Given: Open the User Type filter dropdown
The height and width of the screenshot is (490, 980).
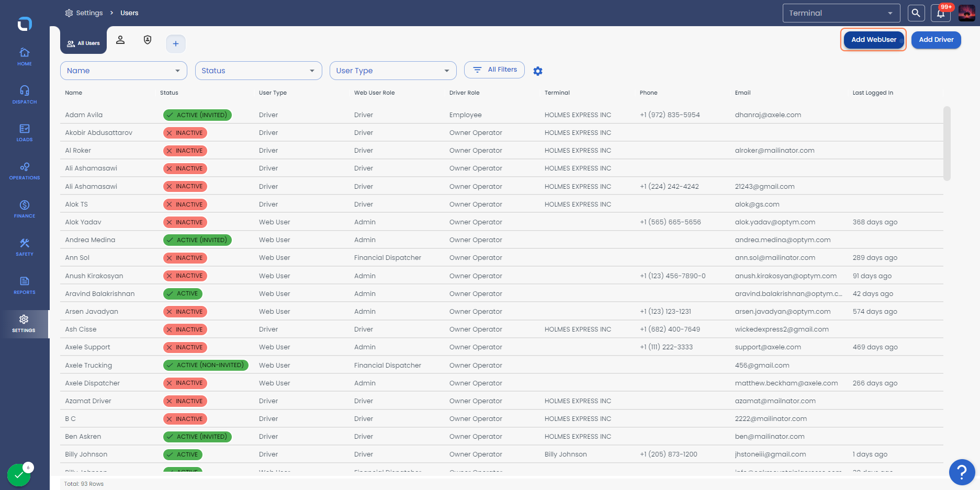Looking at the screenshot, I should tap(393, 71).
